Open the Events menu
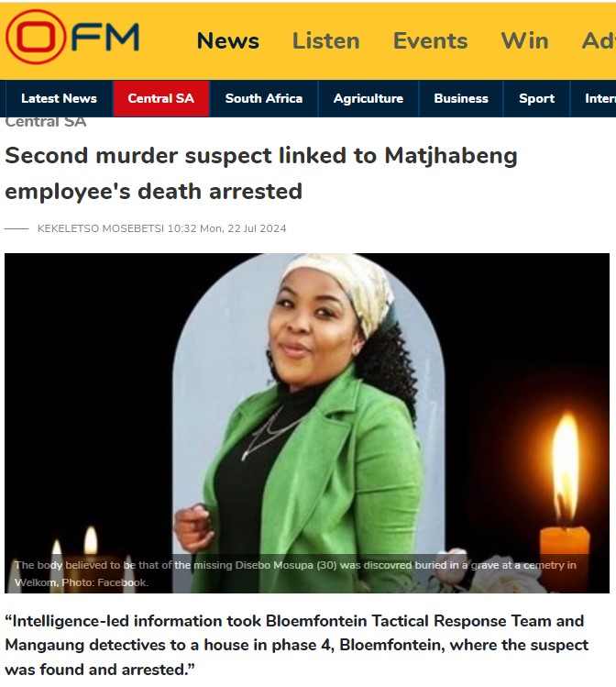Image resolution: width=616 pixels, height=687 pixels. (430, 40)
